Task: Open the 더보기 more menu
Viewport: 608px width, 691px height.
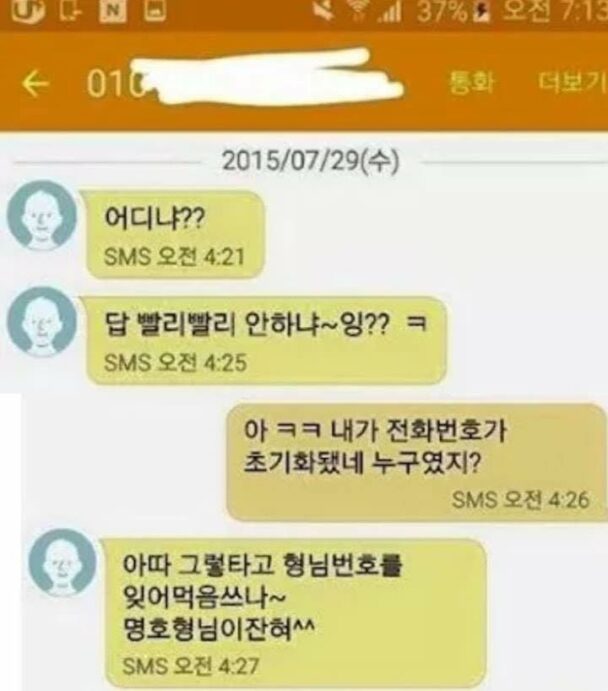Action: click(x=572, y=82)
